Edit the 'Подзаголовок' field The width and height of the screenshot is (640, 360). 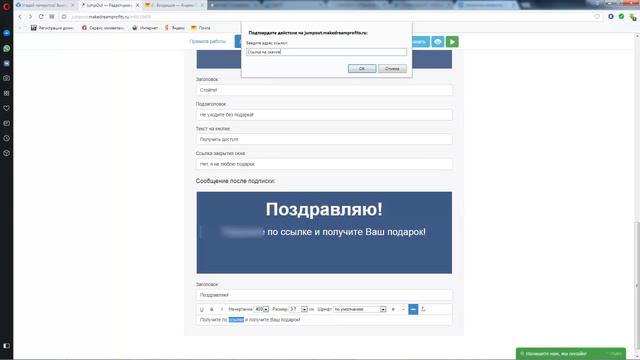pyautogui.click(x=324, y=115)
